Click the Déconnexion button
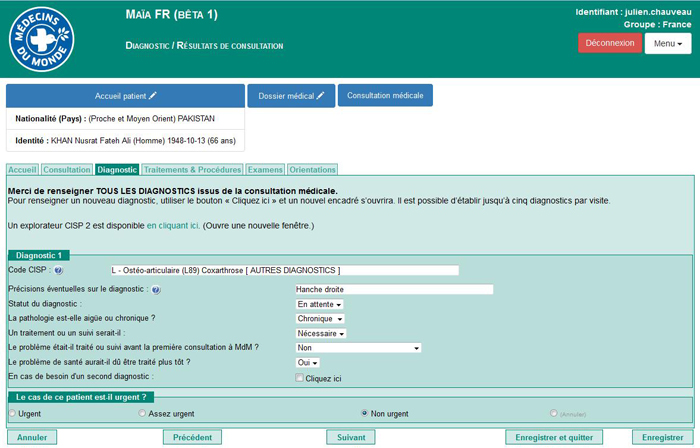 tap(609, 43)
